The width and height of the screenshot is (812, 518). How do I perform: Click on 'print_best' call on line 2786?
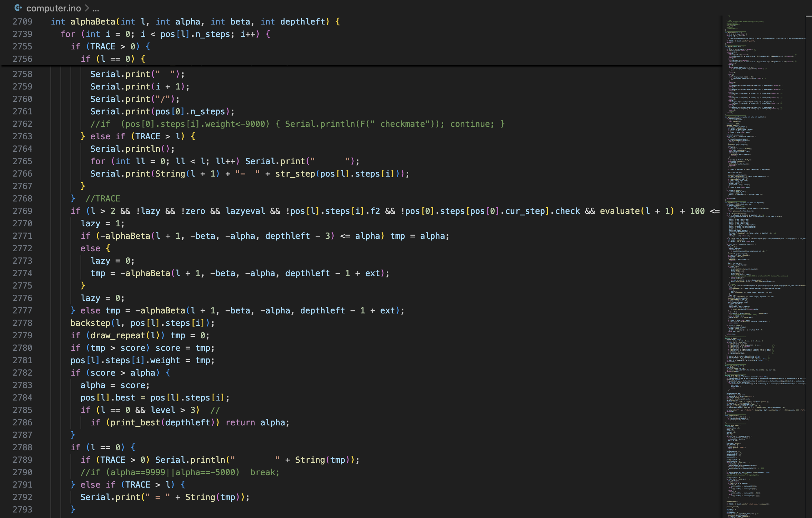click(x=135, y=422)
